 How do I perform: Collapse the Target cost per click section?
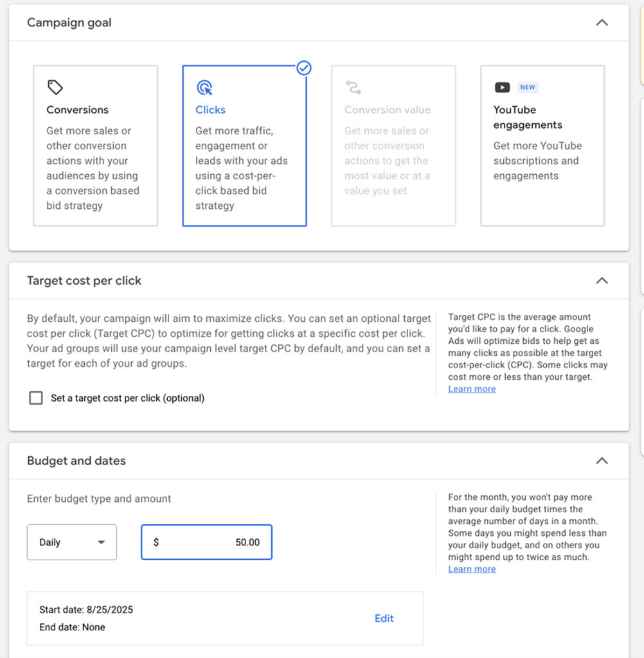click(x=602, y=281)
